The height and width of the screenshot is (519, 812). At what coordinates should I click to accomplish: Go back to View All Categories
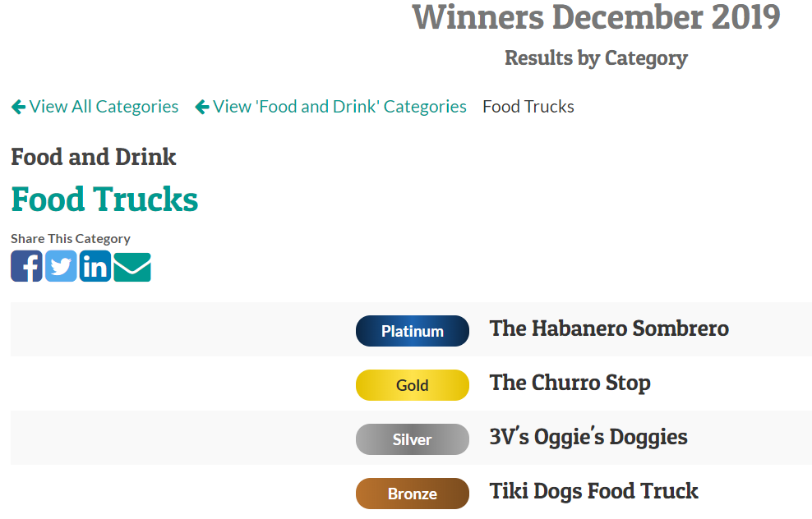[104, 107]
